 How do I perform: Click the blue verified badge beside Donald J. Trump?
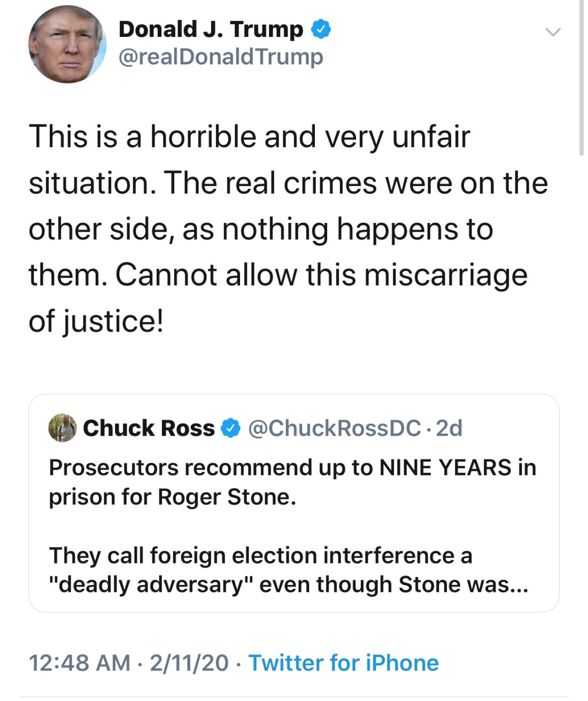321,29
